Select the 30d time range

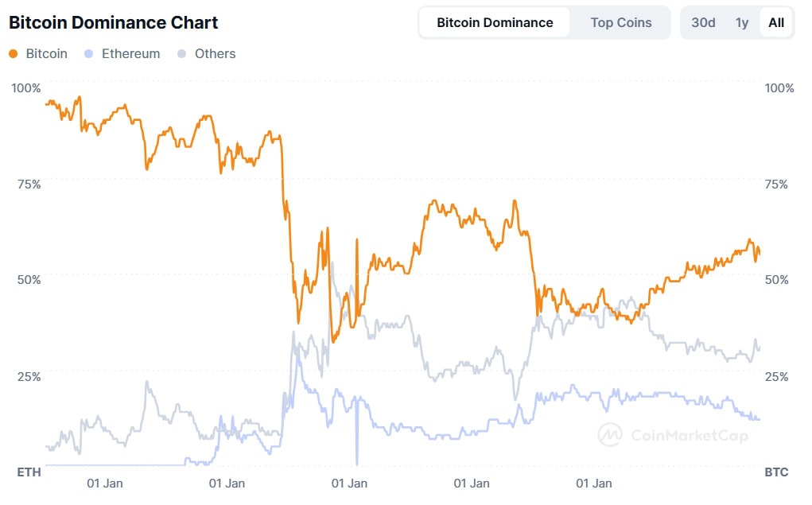pyautogui.click(x=703, y=23)
